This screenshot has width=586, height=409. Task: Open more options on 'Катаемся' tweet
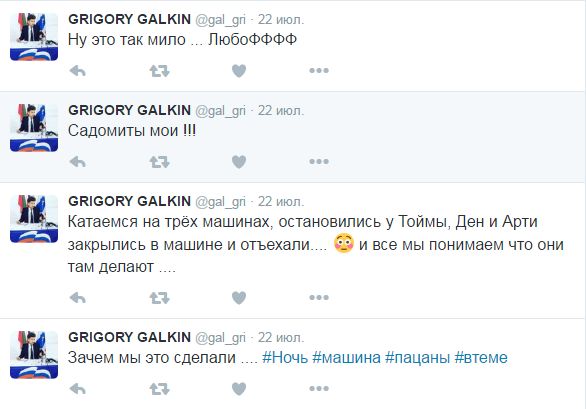tap(319, 298)
